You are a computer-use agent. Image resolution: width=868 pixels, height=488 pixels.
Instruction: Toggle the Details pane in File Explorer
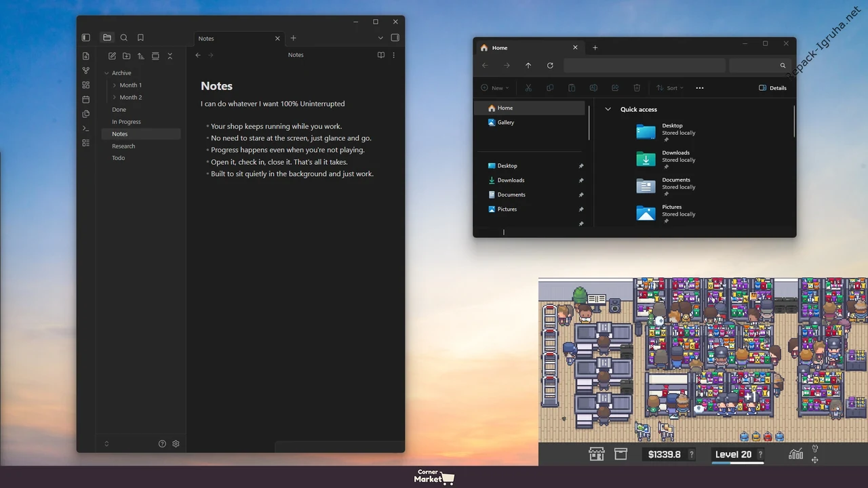772,88
